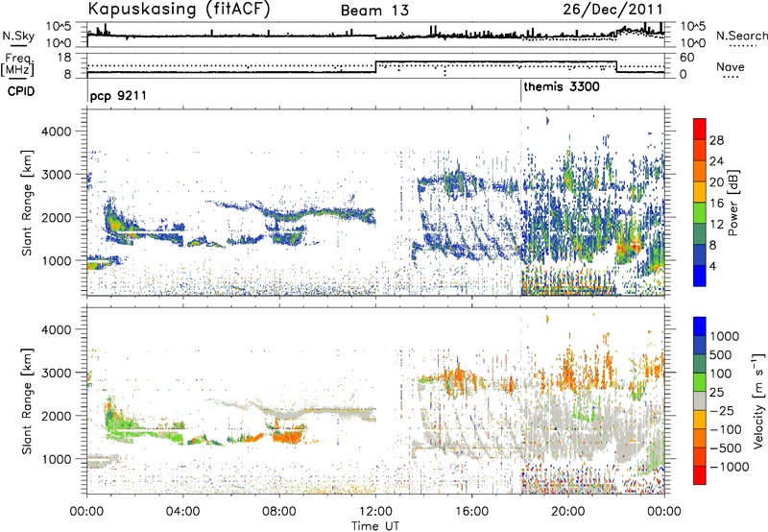Select the "12" tick on Power colorbar

(716, 225)
